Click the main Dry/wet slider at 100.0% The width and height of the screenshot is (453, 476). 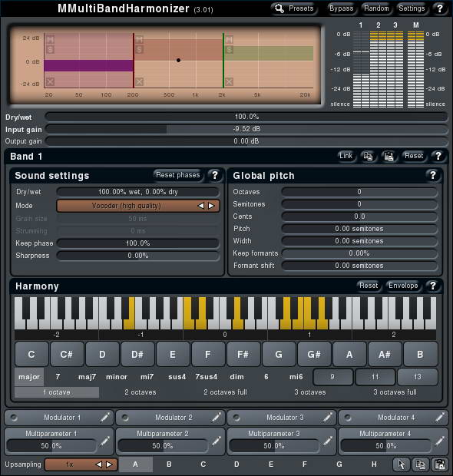coord(246,117)
